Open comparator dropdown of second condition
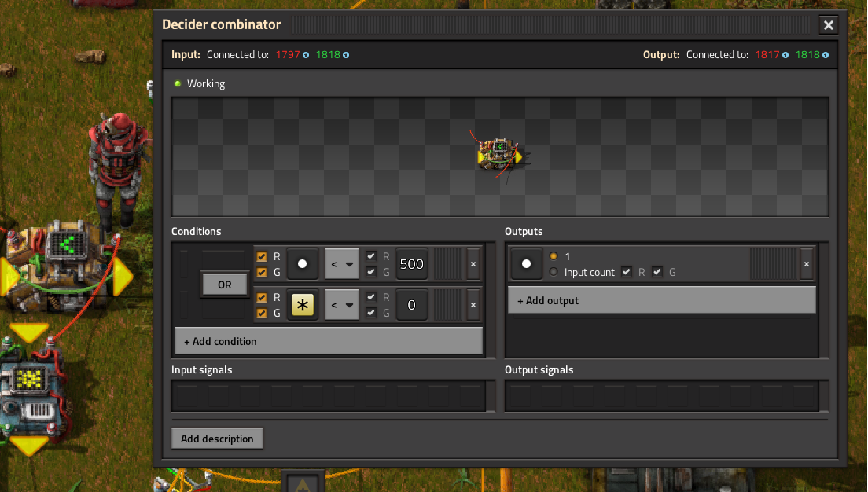The height and width of the screenshot is (492, 868). [342, 305]
